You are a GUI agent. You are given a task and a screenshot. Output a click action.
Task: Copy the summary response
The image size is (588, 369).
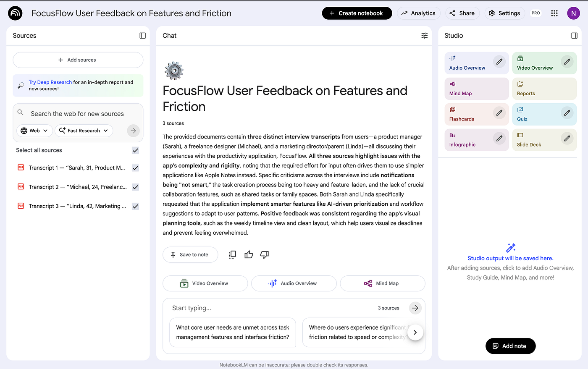(x=232, y=254)
